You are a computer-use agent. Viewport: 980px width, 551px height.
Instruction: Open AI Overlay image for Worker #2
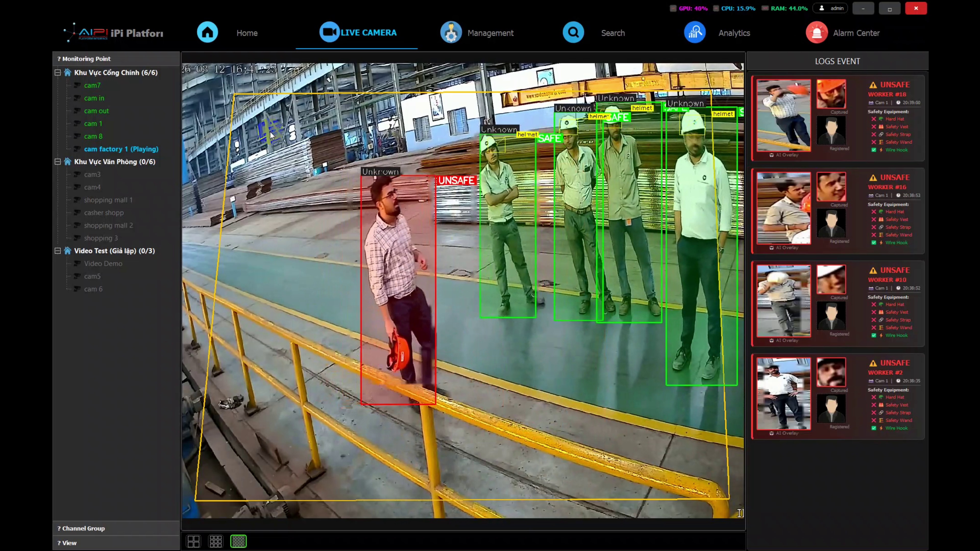[x=783, y=394]
